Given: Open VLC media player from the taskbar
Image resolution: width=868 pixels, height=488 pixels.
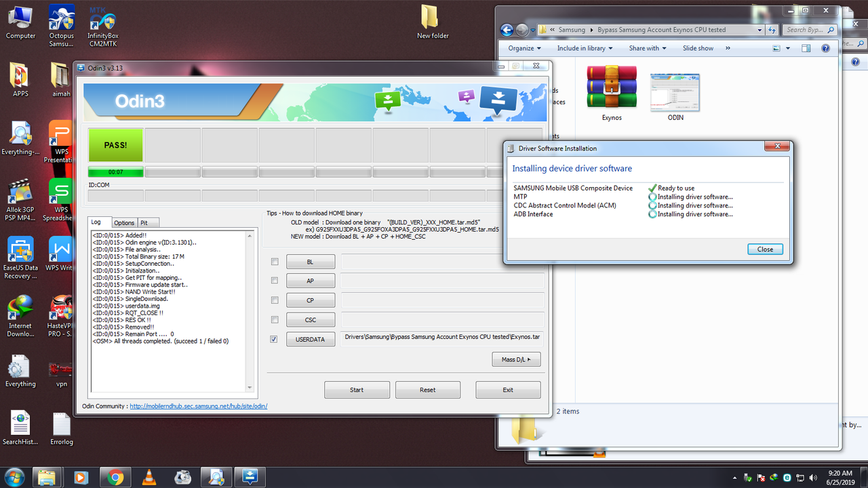Looking at the screenshot, I should point(149,477).
